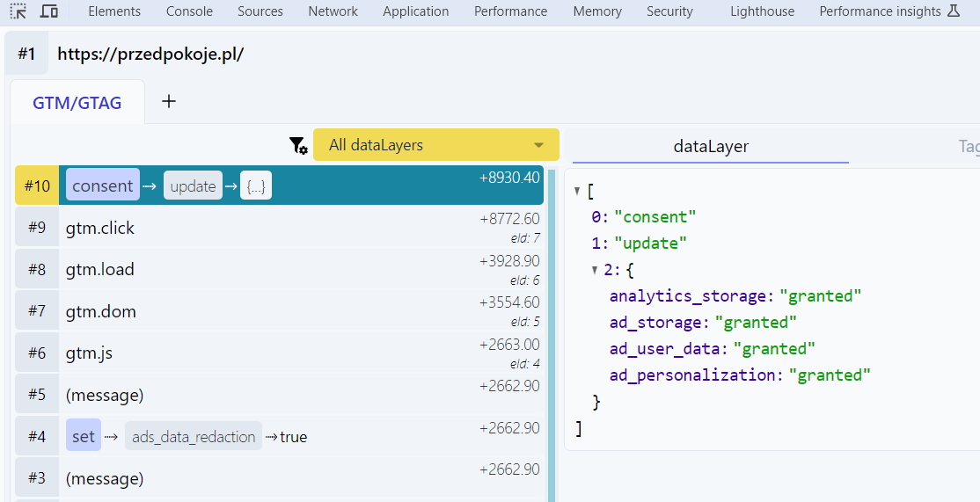
Task: Click the inspect element selector icon
Action: [x=18, y=11]
